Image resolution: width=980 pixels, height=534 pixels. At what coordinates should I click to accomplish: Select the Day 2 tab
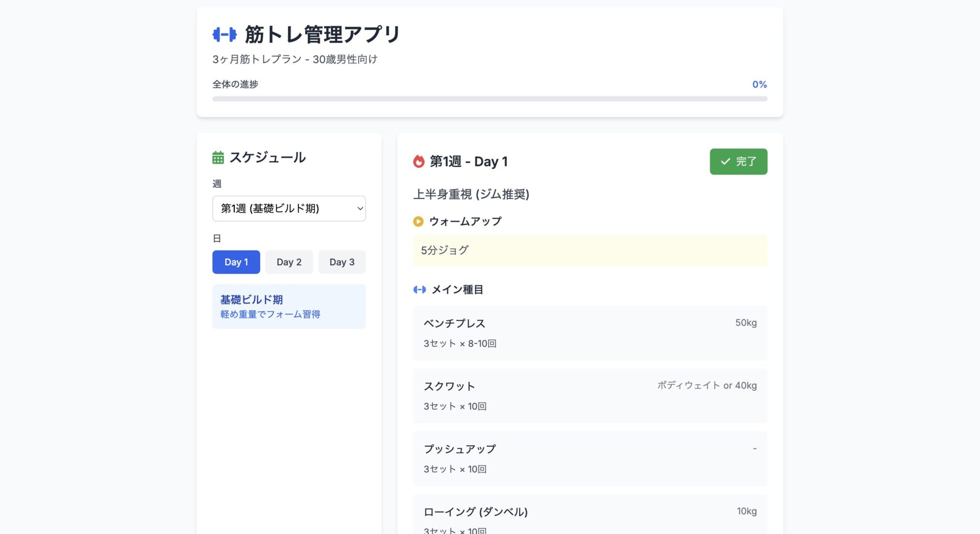[289, 262]
